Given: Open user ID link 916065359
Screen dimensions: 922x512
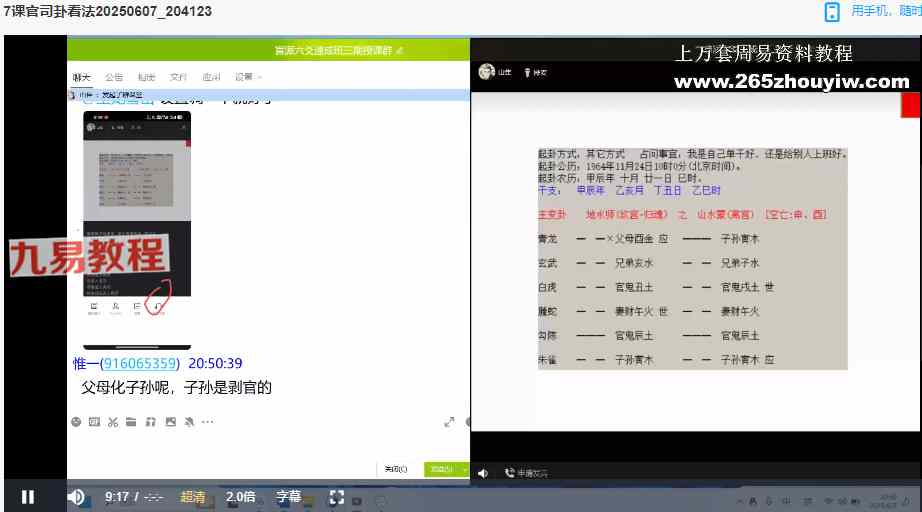Looking at the screenshot, I should pos(140,364).
